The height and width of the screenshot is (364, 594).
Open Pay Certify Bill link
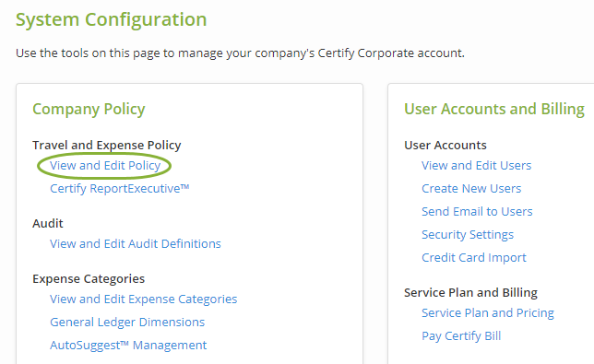click(461, 336)
